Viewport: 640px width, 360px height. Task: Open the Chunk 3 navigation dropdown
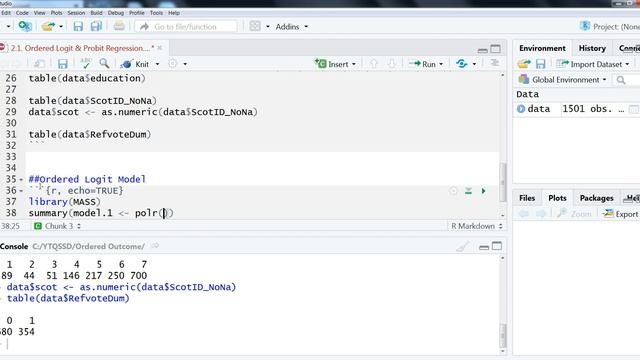tap(58, 226)
